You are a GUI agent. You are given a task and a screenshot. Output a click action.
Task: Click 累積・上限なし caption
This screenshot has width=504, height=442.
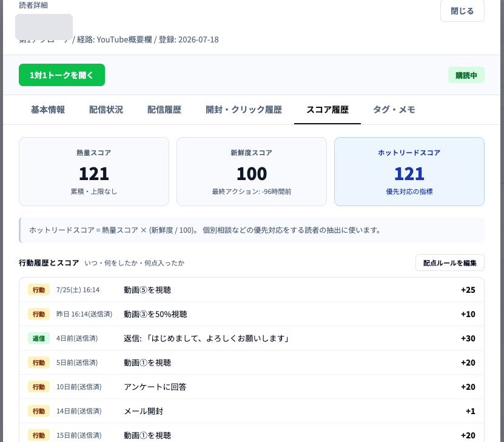pyautogui.click(x=94, y=192)
